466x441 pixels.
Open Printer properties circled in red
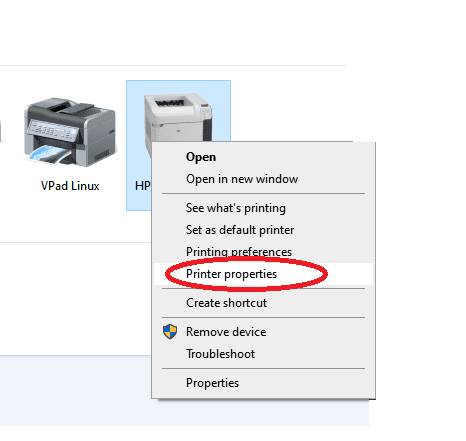[231, 274]
